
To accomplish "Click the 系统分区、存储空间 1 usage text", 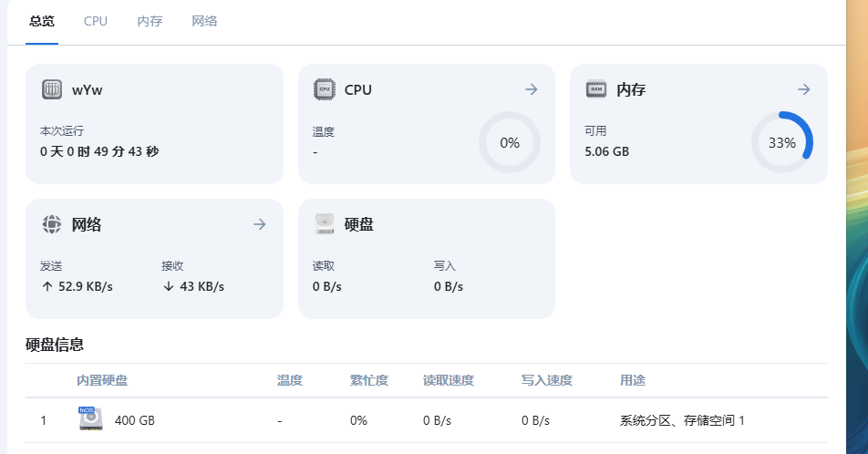I will click(682, 420).
